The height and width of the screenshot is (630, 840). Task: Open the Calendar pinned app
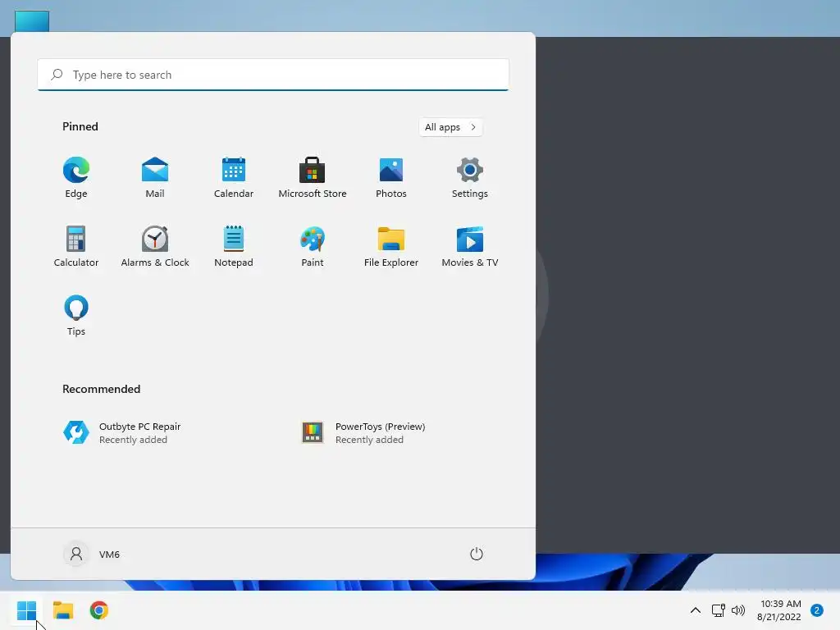[x=234, y=178]
